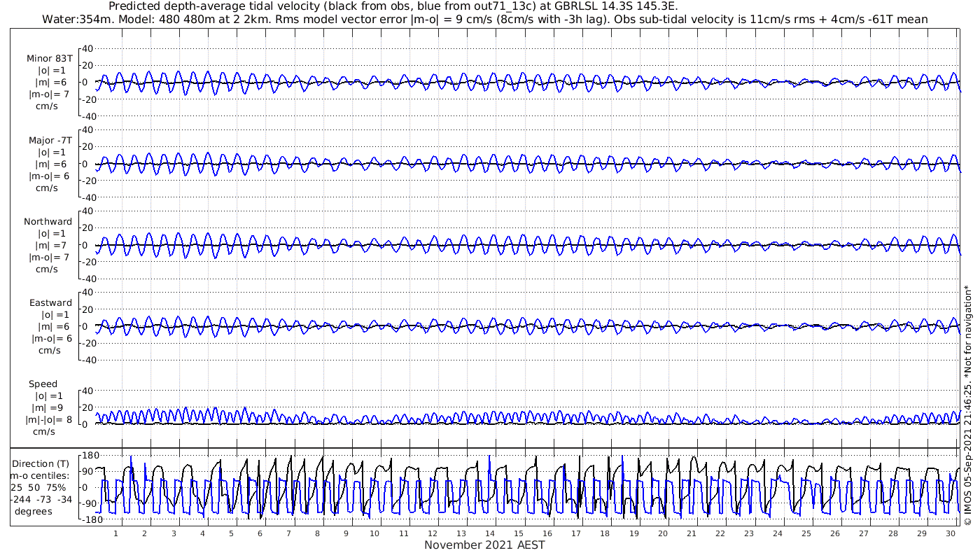Click '|m| =6' in the Eastward panel
Image resolution: width=980 pixels, height=560 pixels.
53,327
